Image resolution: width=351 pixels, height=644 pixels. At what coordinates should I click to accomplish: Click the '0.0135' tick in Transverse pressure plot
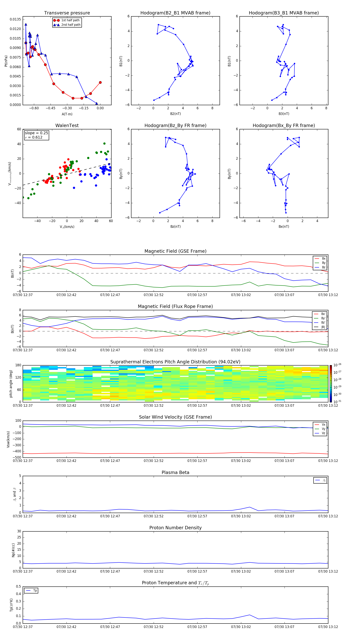(x=15, y=20)
